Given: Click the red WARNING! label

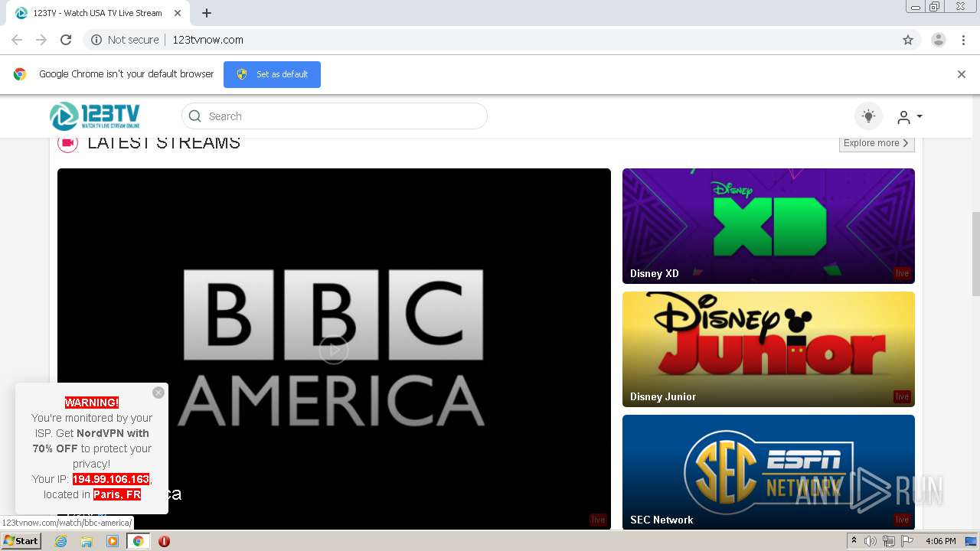Looking at the screenshot, I should pos(92,403).
